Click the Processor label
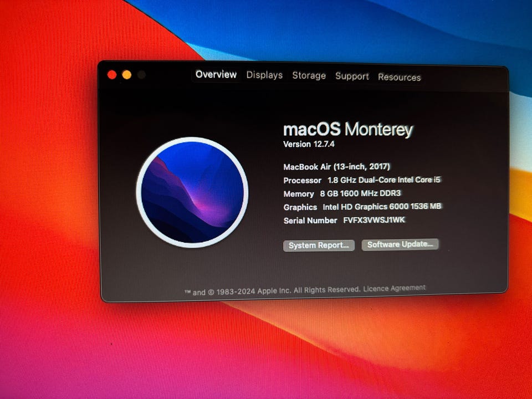This screenshot has width=532, height=399. coord(303,181)
